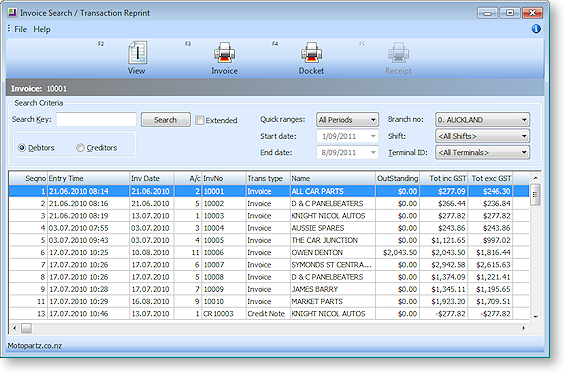Sort by Tot inc GST column header
Viewport: 565px width, 373px height.
coord(444,178)
